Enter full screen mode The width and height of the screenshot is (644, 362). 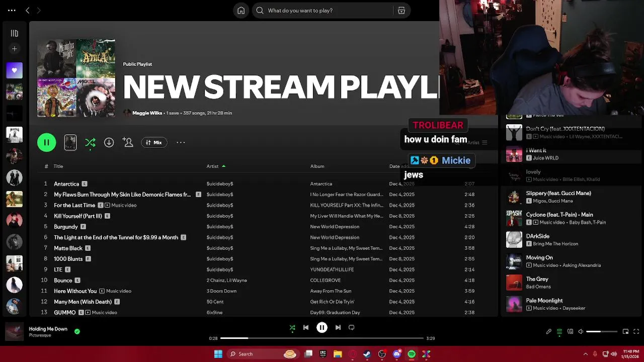[636, 332]
